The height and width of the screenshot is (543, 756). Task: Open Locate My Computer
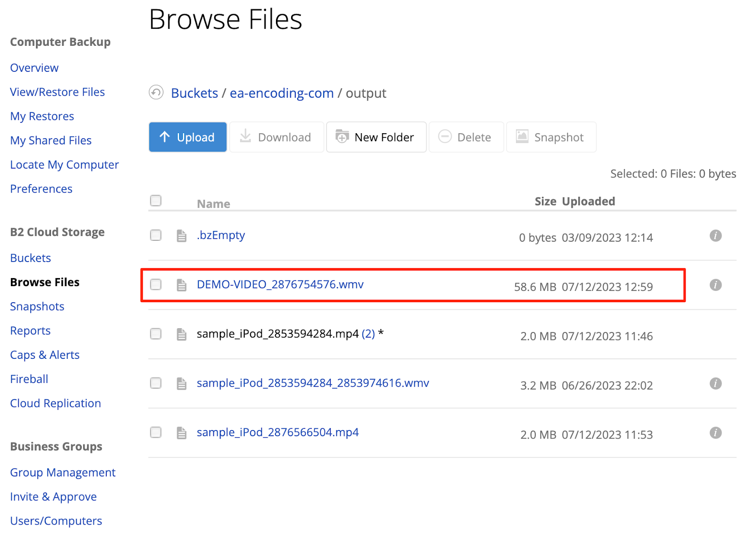pyautogui.click(x=65, y=165)
